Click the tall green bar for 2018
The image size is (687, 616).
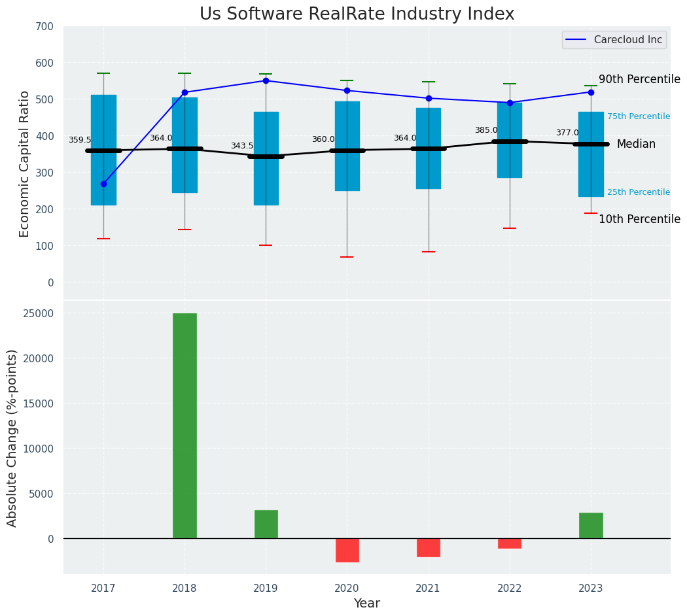185,425
